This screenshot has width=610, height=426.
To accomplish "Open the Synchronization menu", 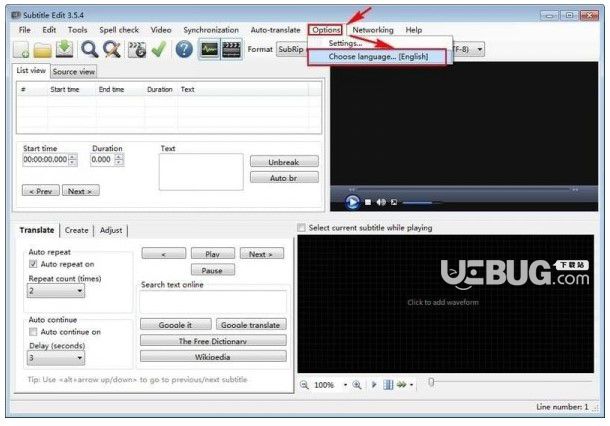I will (211, 30).
